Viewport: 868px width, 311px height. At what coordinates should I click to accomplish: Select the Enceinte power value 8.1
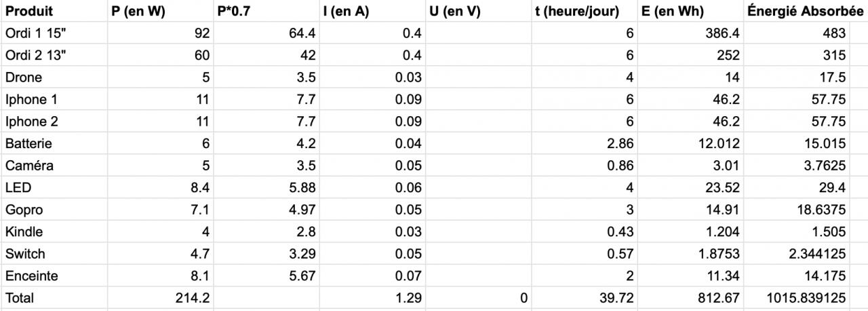pyautogui.click(x=198, y=276)
